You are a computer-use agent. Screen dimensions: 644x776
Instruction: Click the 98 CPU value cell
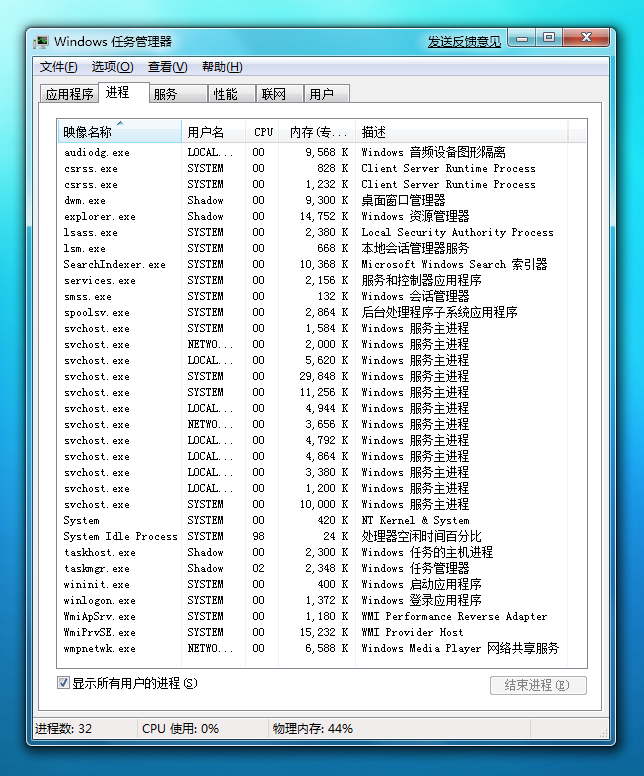[258, 536]
